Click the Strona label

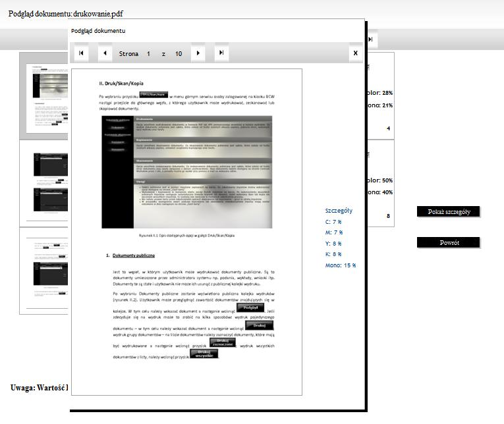coord(128,53)
